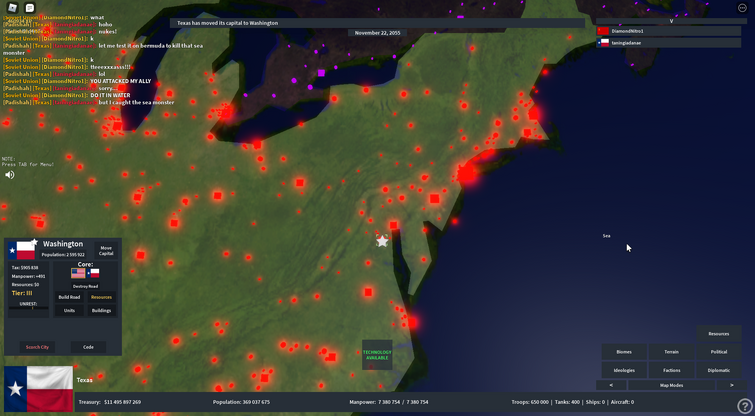Viewport: 755px width, 416px height.
Task: Switch to Factions map mode
Action: (671, 370)
